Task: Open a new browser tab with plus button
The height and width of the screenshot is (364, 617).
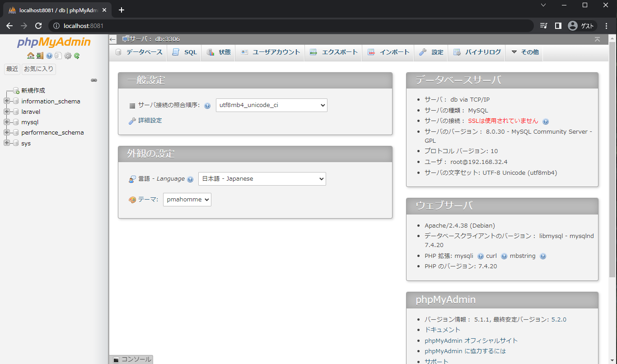Action: click(x=121, y=10)
